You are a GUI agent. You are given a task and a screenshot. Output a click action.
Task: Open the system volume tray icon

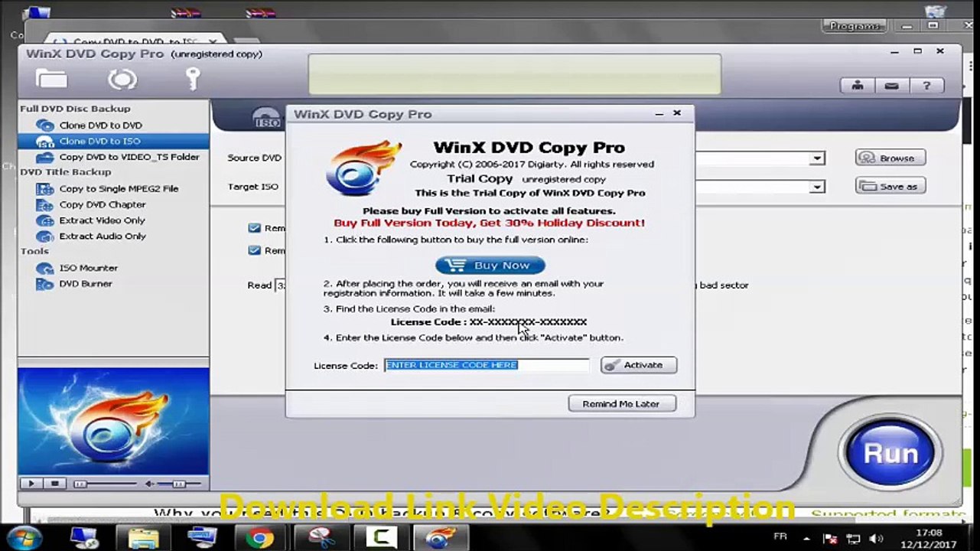point(877,539)
